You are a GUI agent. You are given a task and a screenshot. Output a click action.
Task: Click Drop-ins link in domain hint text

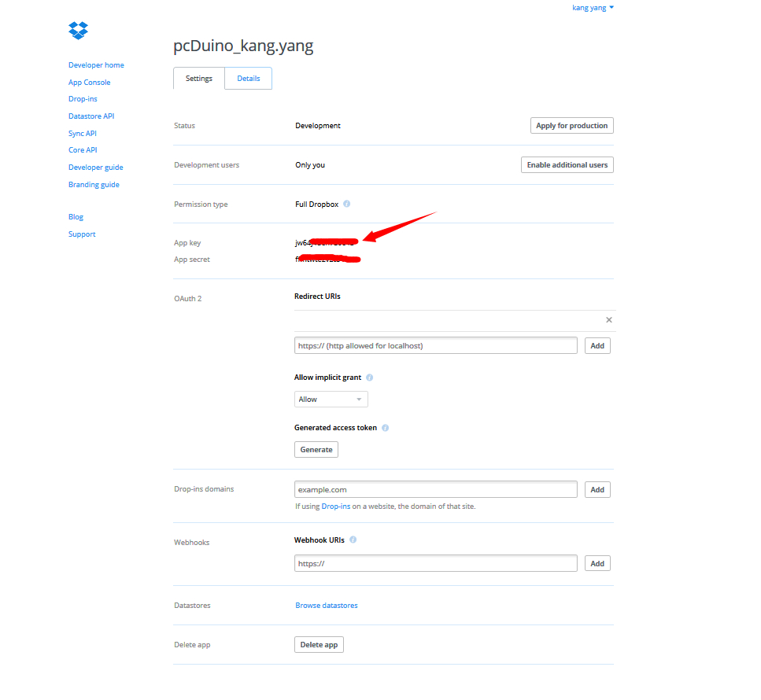click(x=336, y=507)
